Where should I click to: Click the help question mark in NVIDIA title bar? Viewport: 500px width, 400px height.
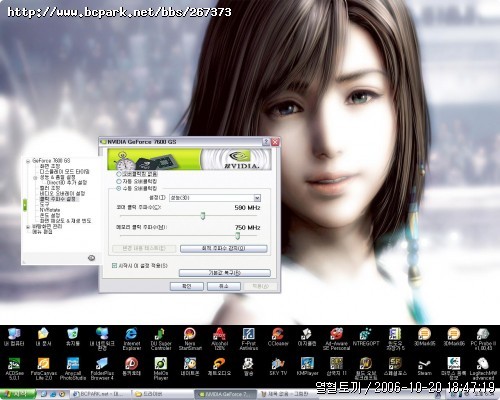(266, 142)
